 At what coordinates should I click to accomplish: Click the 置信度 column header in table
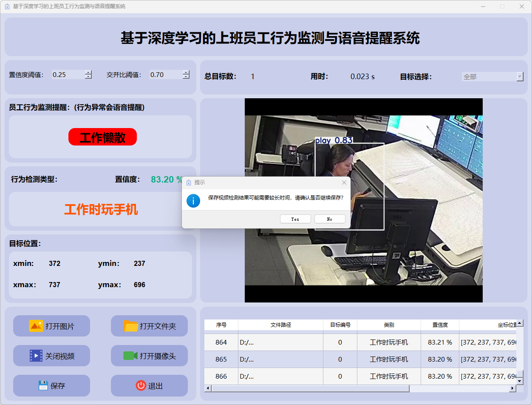tap(440, 325)
